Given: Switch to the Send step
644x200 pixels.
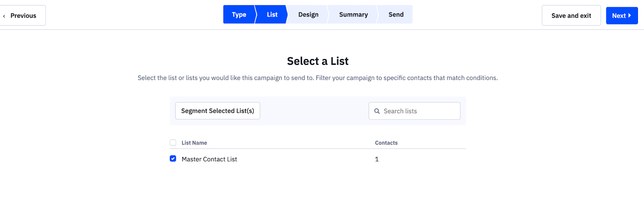Looking at the screenshot, I should [396, 15].
